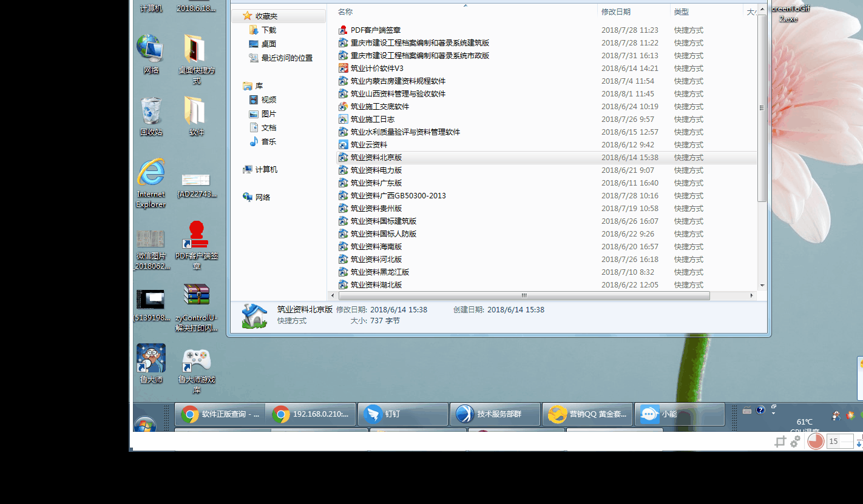
Task: Expand the 库 libraries node
Action: (x=259, y=86)
